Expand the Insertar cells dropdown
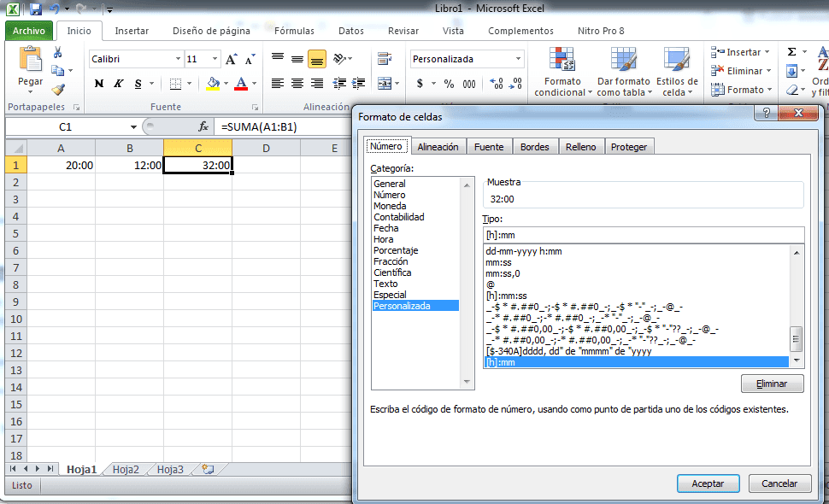This screenshot has width=829, height=504. [767, 52]
